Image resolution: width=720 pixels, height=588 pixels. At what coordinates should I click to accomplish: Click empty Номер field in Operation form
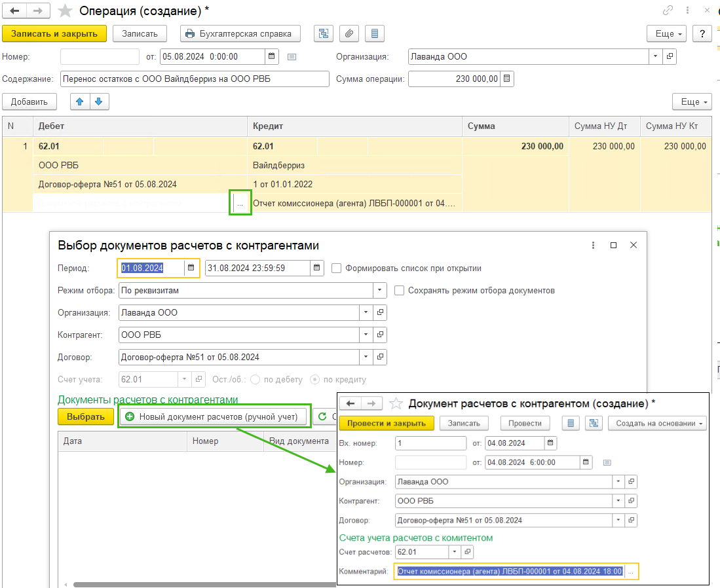[x=100, y=56]
